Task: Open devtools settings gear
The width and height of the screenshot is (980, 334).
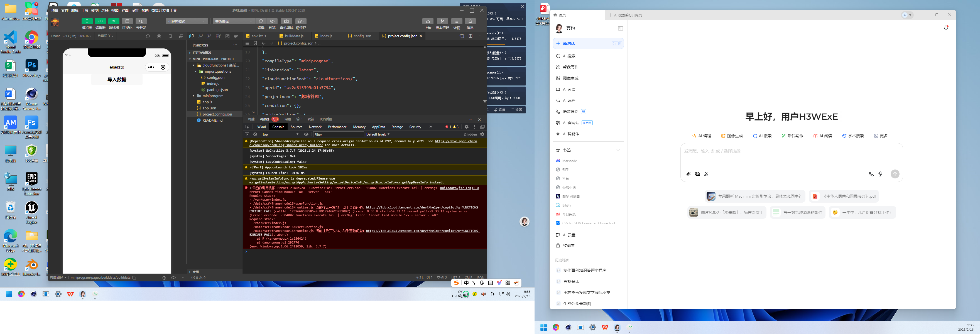Action: pos(466,127)
